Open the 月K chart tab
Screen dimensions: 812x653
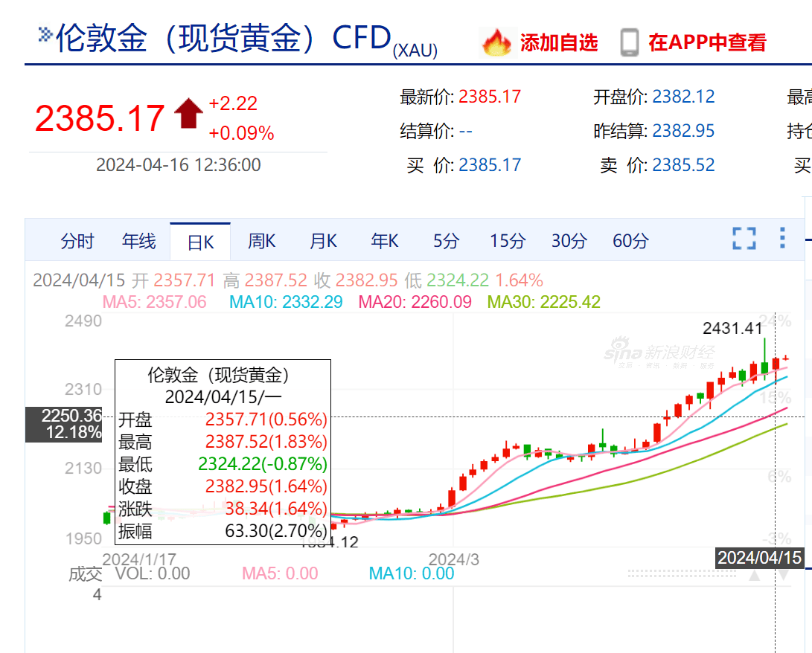[323, 241]
